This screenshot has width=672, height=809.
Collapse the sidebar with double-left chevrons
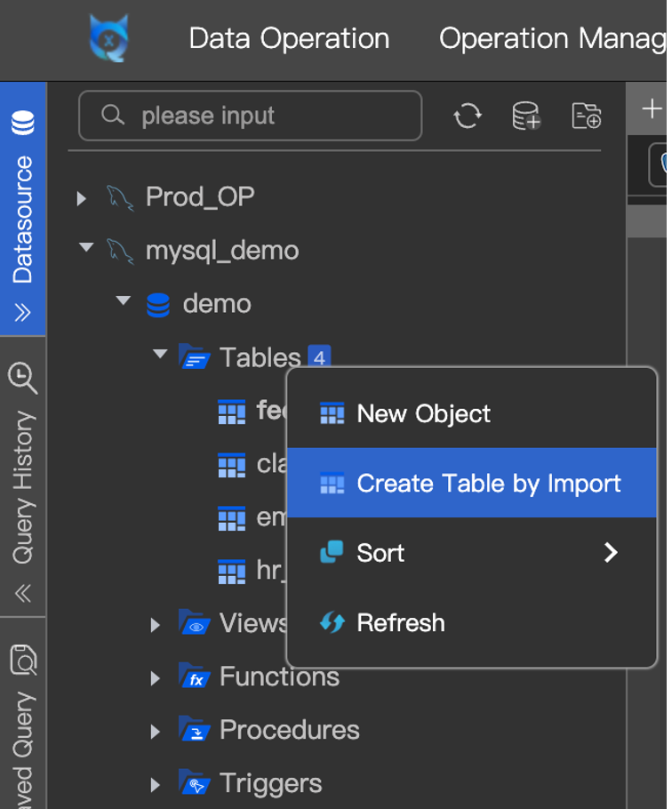tap(23, 593)
